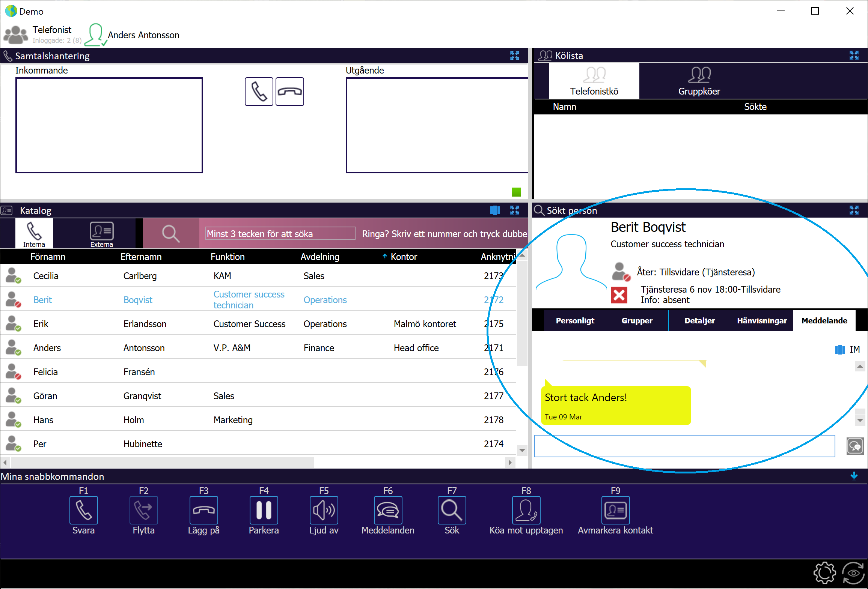Viewport: 868px width, 589px height.
Task: Click the message text input field
Action: [x=684, y=446]
